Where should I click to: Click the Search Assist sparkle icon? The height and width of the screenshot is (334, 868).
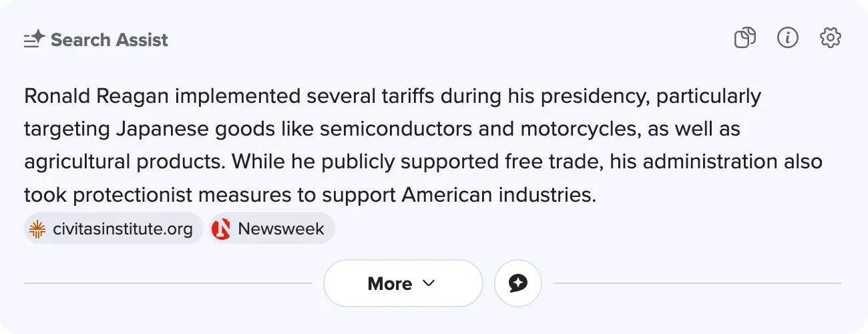34,39
